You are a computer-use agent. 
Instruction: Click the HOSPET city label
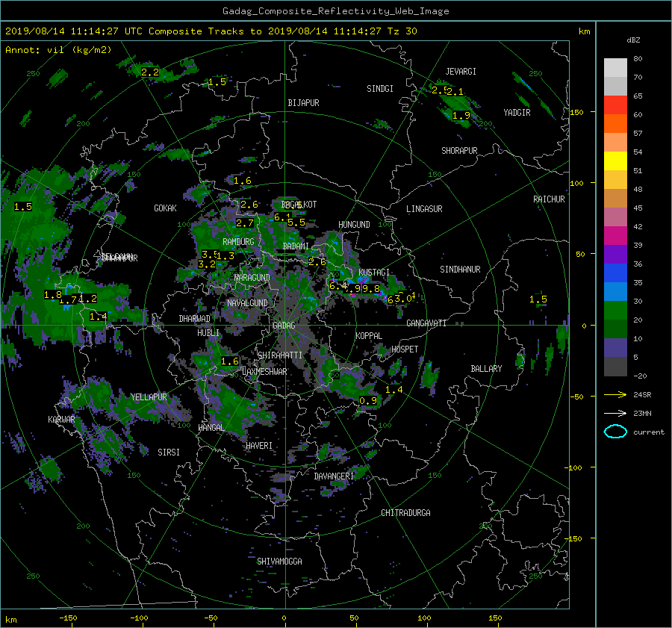(x=405, y=349)
